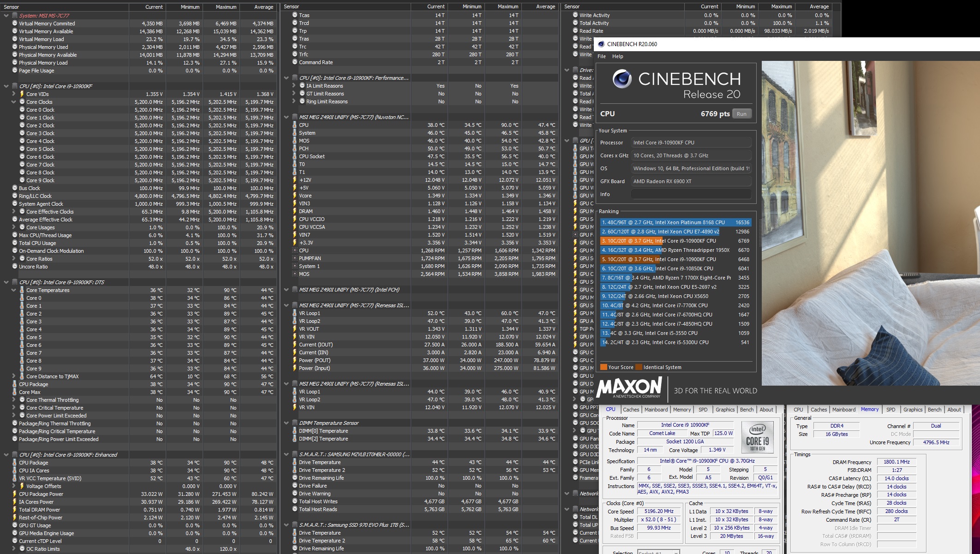
Task: Open the File menu in Cinebench
Action: coord(602,56)
